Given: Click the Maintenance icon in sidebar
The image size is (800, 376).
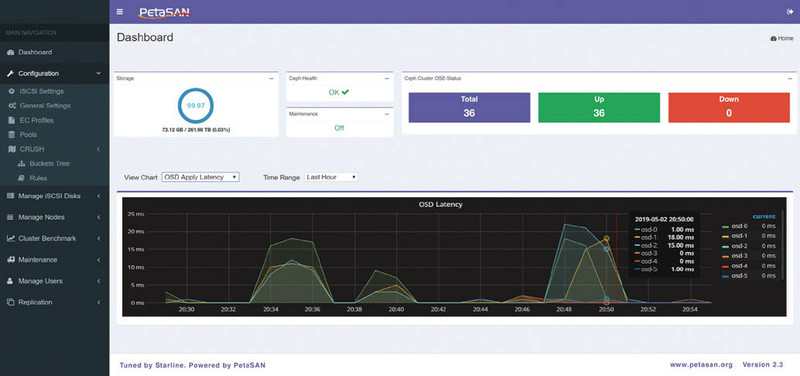Looking at the screenshot, I should click(11, 260).
